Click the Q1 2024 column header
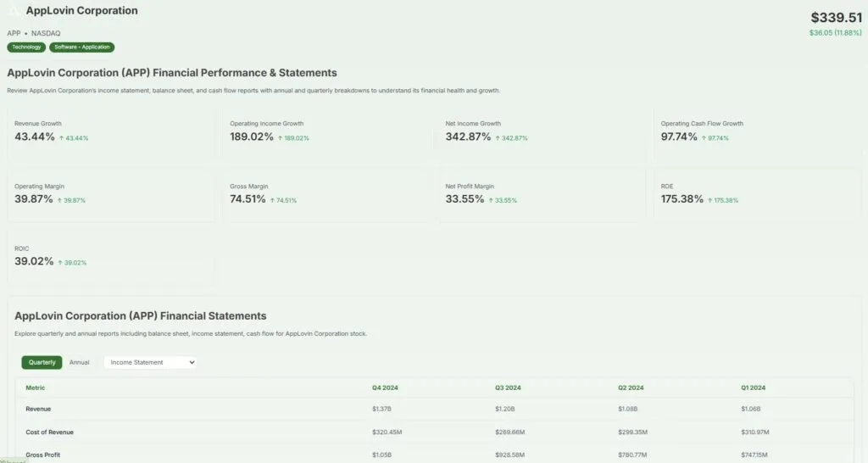The image size is (868, 463). click(x=753, y=388)
